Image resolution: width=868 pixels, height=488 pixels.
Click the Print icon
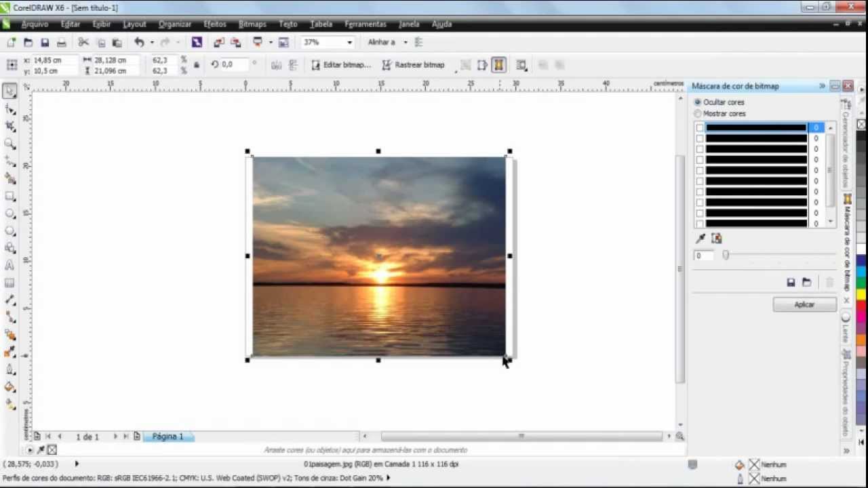pyautogui.click(x=62, y=42)
